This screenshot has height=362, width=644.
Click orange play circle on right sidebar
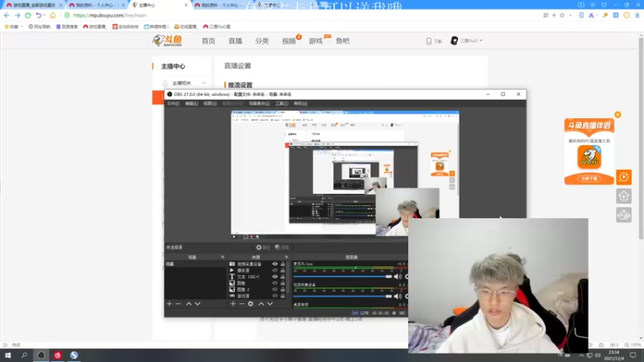623,177
